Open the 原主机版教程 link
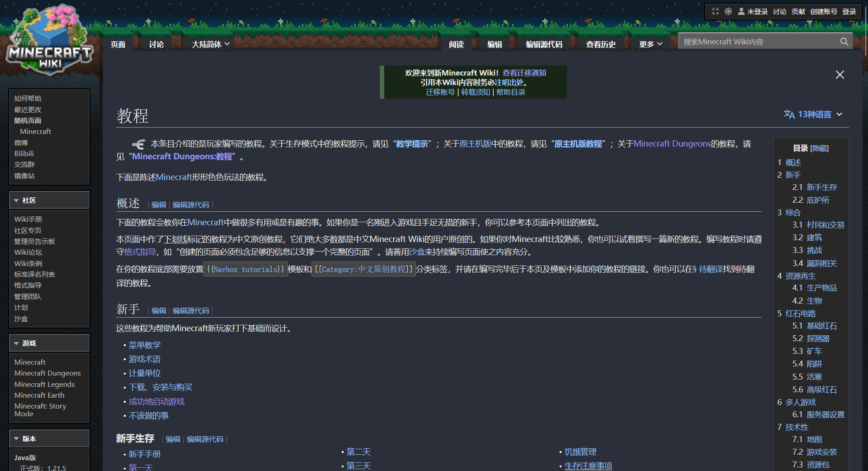Screen dimensions: 868x471 [x=578, y=144]
